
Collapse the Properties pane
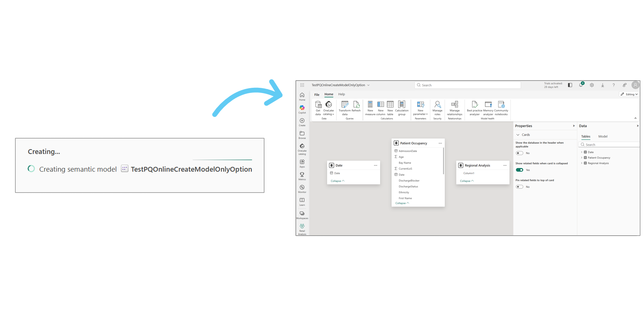574,126
